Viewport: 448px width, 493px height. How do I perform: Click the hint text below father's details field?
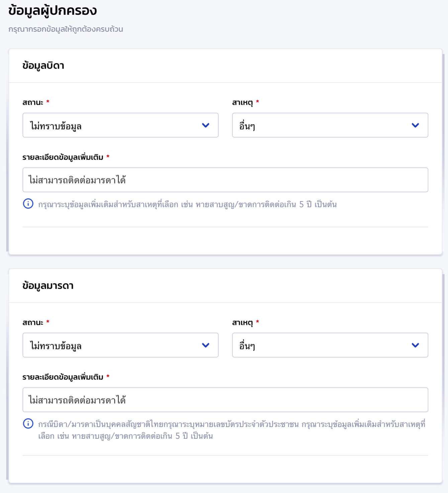point(187,204)
